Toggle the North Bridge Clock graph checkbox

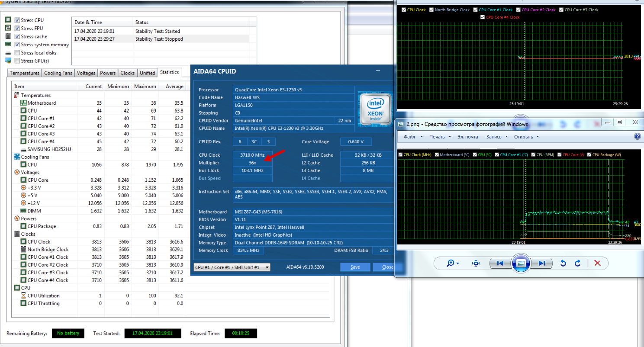(431, 10)
